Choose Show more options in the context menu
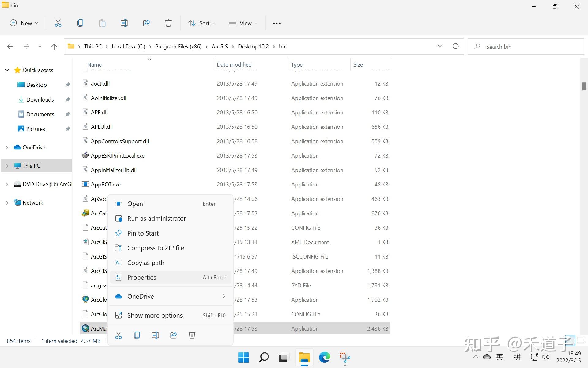The height and width of the screenshot is (368, 588). tap(155, 315)
